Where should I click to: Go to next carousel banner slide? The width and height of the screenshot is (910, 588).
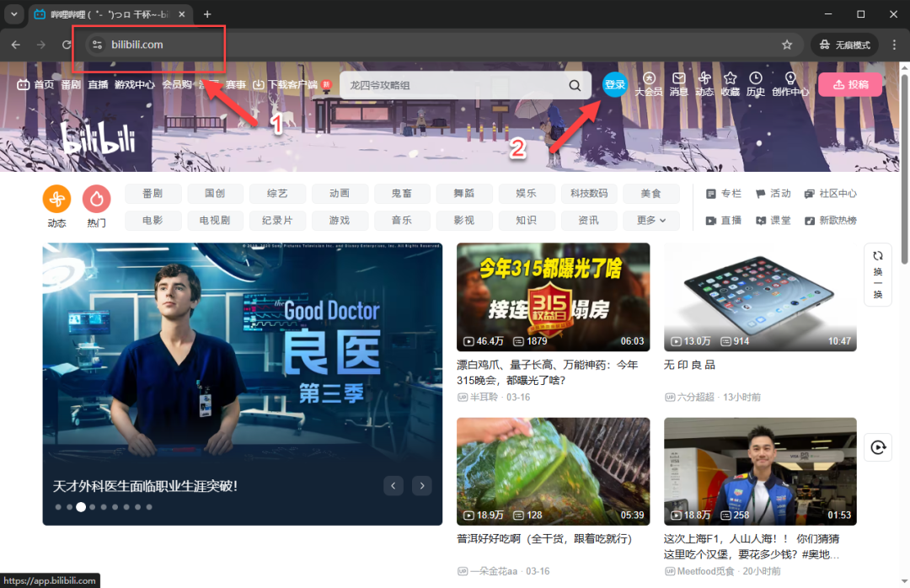(x=421, y=485)
